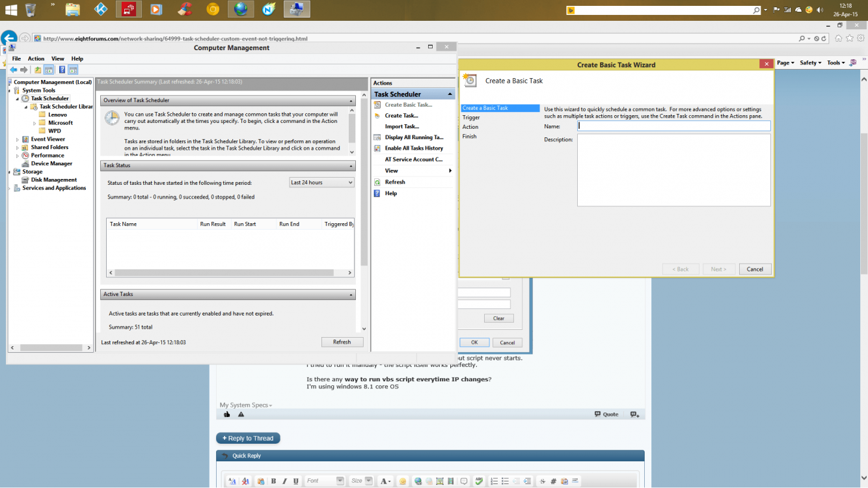This screenshot has width=868, height=488.
Task: Expand the Event Viewer tree node
Action: coord(18,139)
